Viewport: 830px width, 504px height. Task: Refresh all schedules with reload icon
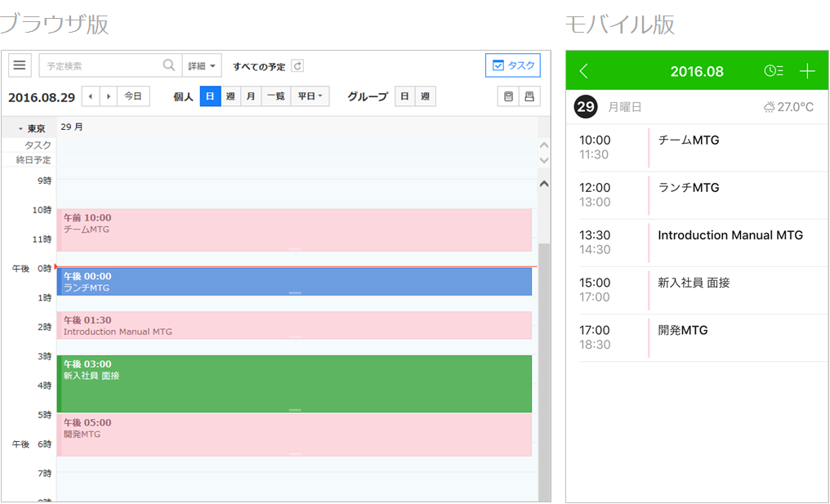297,66
